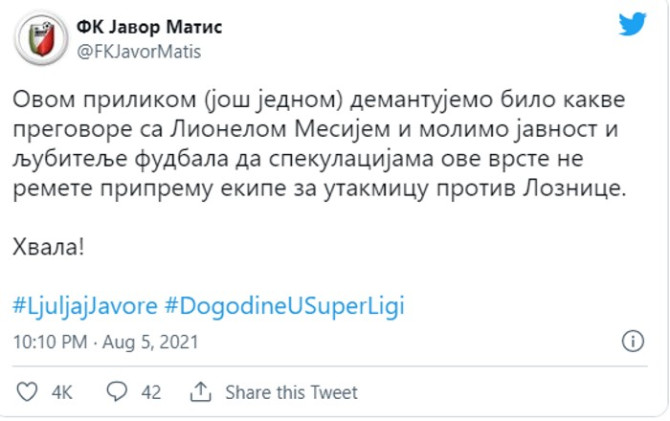The image size is (670, 421).
Task: Click the Share this Tweet label
Action: pos(291,393)
